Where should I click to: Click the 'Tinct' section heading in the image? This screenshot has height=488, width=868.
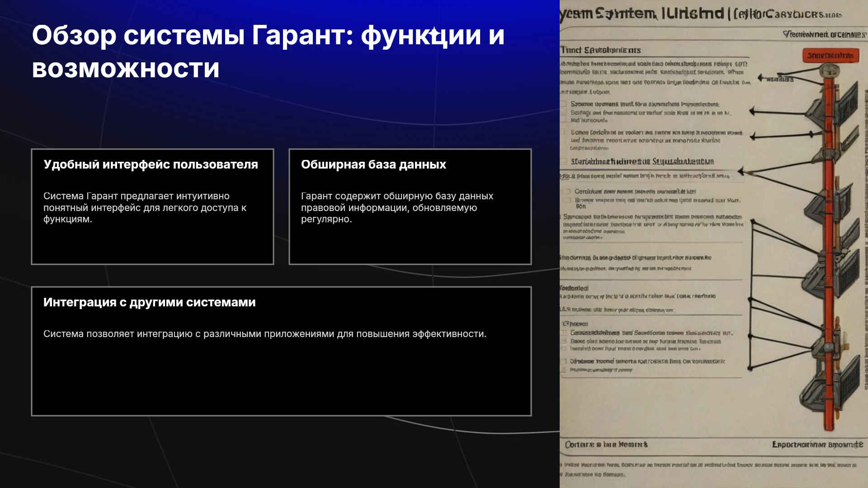[x=600, y=50]
